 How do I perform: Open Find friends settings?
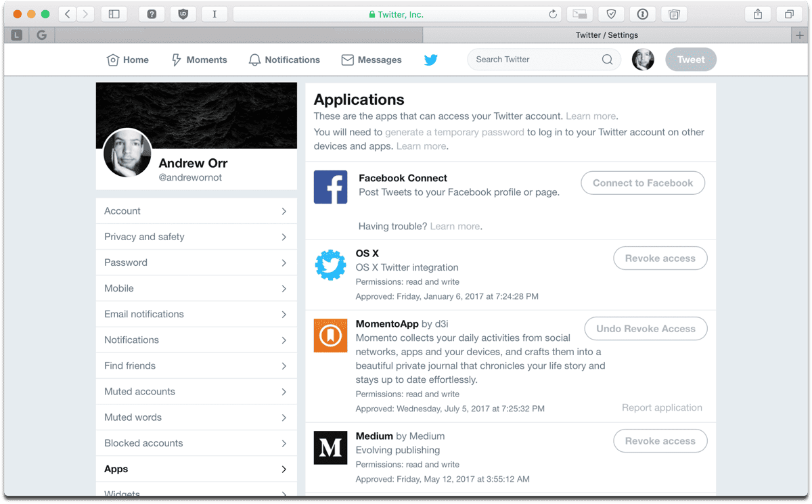point(196,365)
